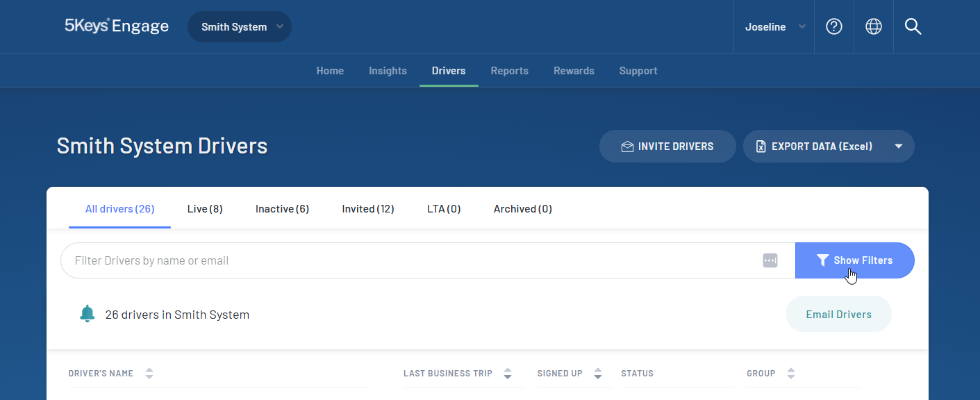Sort by Driver's Name arrows

click(x=149, y=374)
